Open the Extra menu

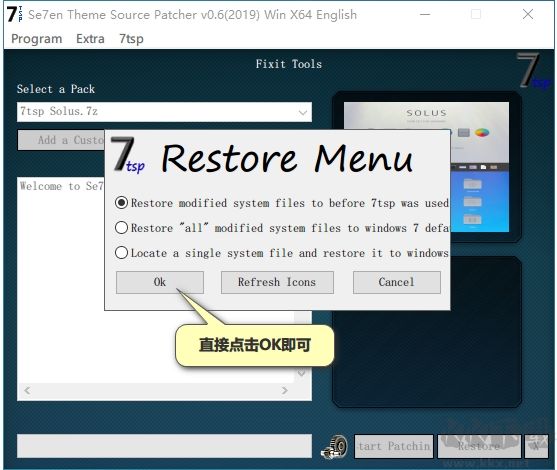coord(90,39)
